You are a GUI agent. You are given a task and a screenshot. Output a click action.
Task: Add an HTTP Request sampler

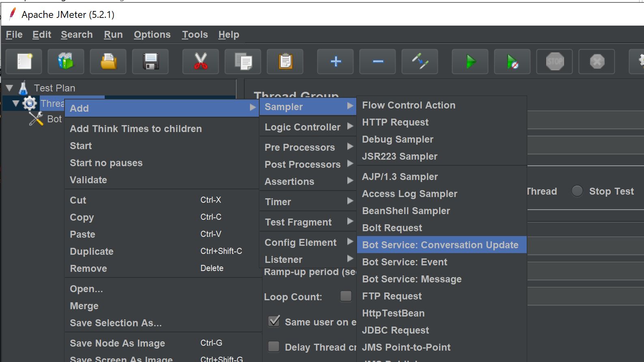[442, 122]
